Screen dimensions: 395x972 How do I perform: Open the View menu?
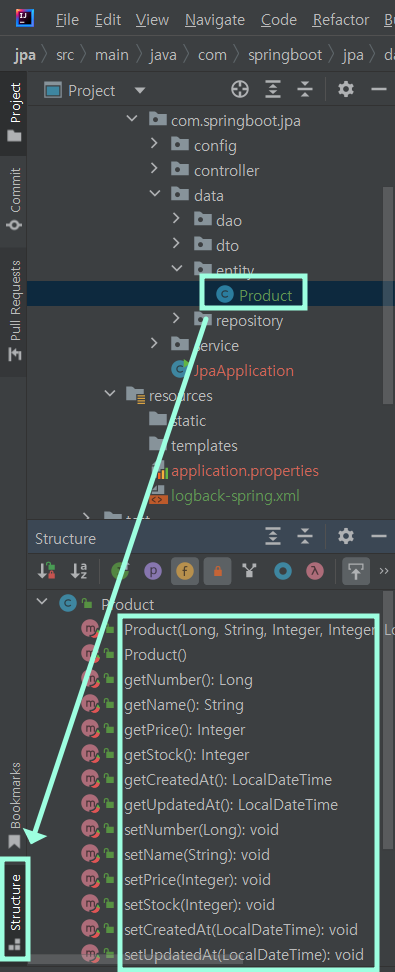pyautogui.click(x=152, y=20)
